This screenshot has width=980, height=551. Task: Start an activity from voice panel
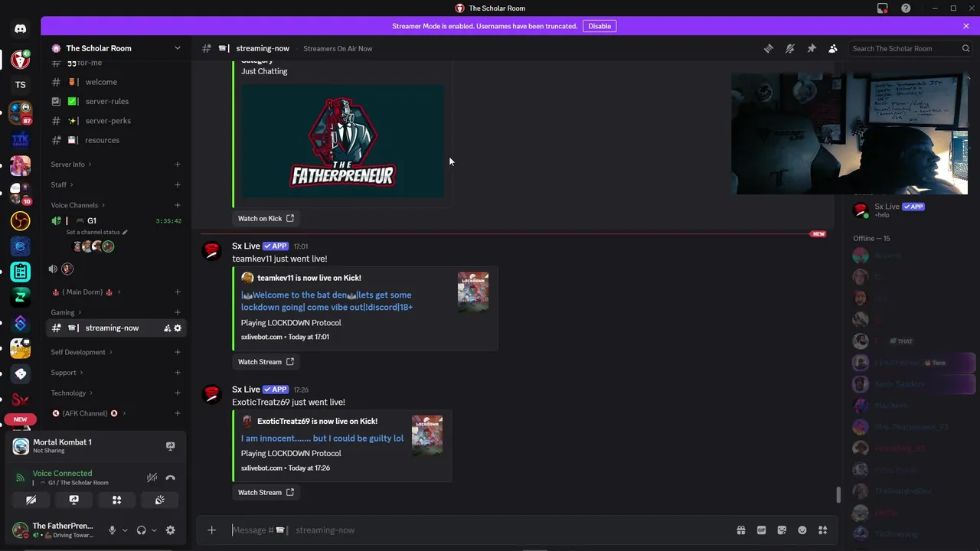pyautogui.click(x=117, y=500)
